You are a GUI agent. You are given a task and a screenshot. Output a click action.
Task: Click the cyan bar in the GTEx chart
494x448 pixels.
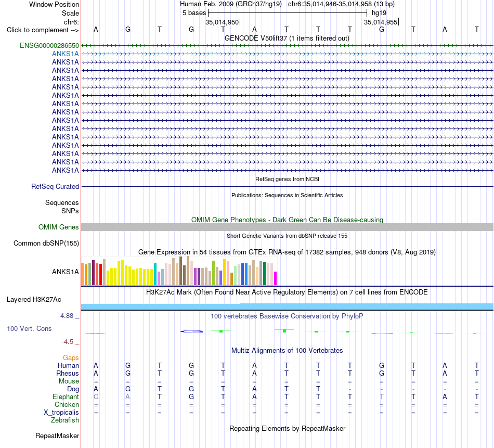pyautogui.click(x=155, y=274)
